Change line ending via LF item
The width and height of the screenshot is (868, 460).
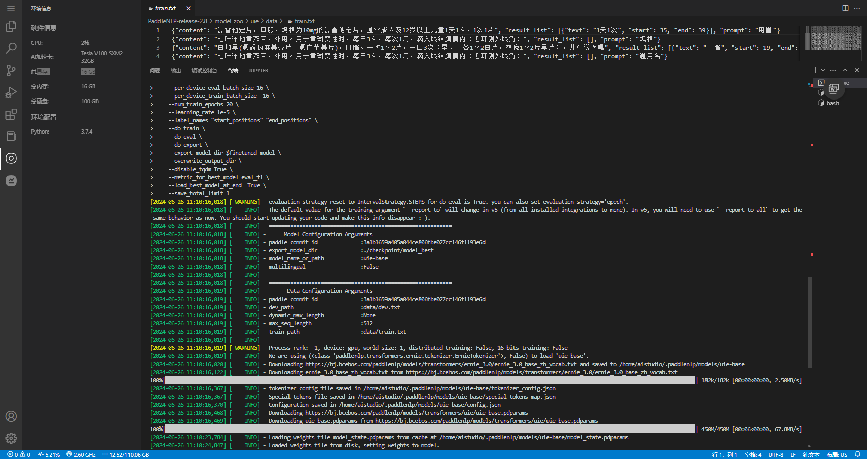click(793, 455)
